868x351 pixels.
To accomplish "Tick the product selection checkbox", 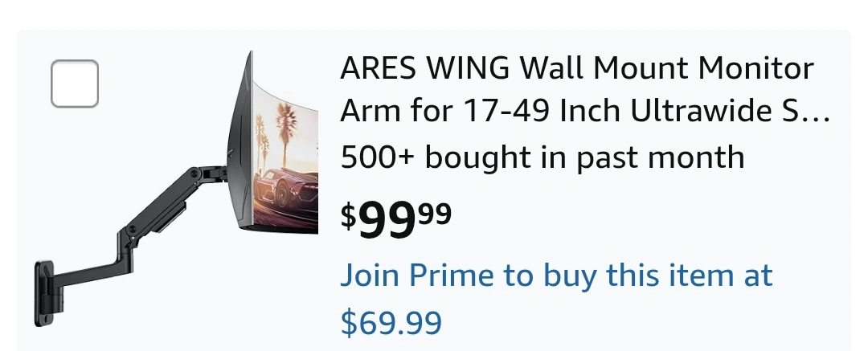I will pos(75,84).
